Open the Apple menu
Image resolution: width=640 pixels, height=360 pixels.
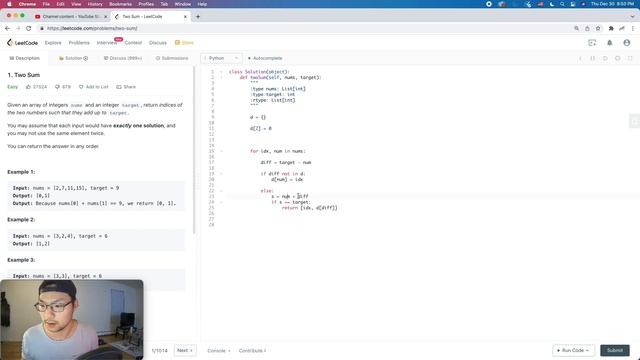tap(9, 4)
